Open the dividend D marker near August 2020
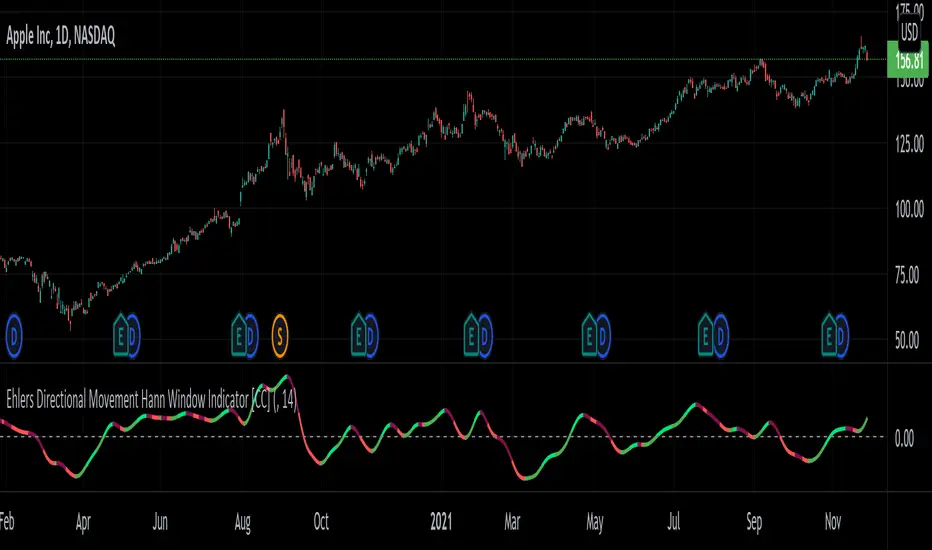 tap(251, 337)
